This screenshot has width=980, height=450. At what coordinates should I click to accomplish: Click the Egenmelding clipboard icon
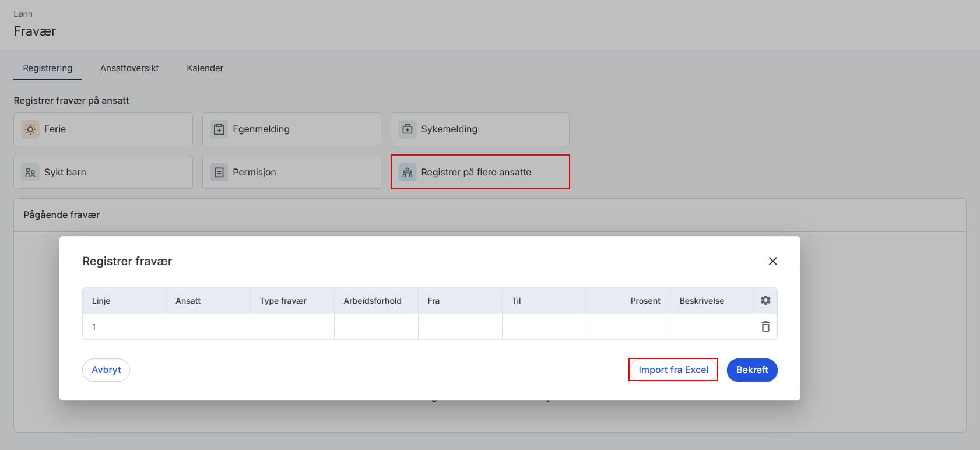pyautogui.click(x=219, y=129)
